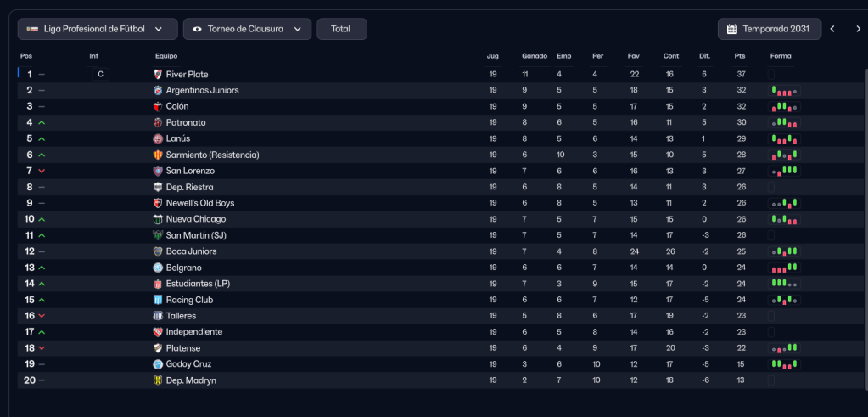
Task: Click the Godoy Cruz badge icon
Action: 157,364
